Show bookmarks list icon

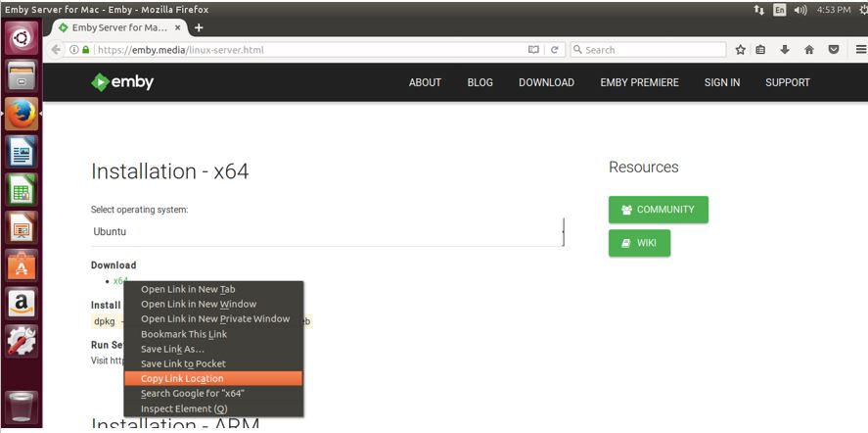tap(760, 50)
